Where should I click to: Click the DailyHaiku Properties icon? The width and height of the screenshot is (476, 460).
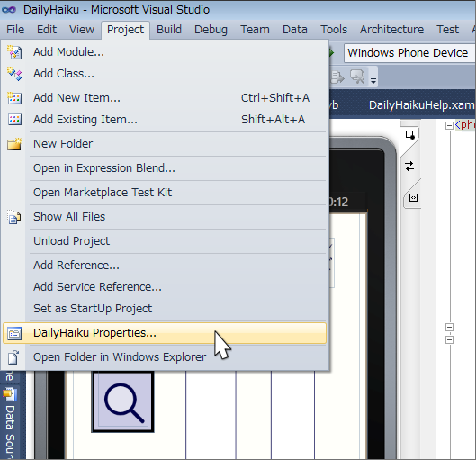point(14,333)
